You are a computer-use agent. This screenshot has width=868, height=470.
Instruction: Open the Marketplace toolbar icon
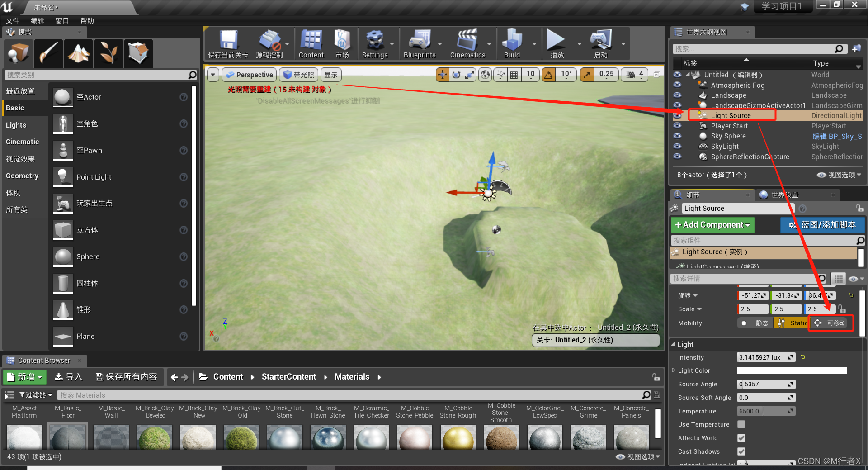[342, 44]
